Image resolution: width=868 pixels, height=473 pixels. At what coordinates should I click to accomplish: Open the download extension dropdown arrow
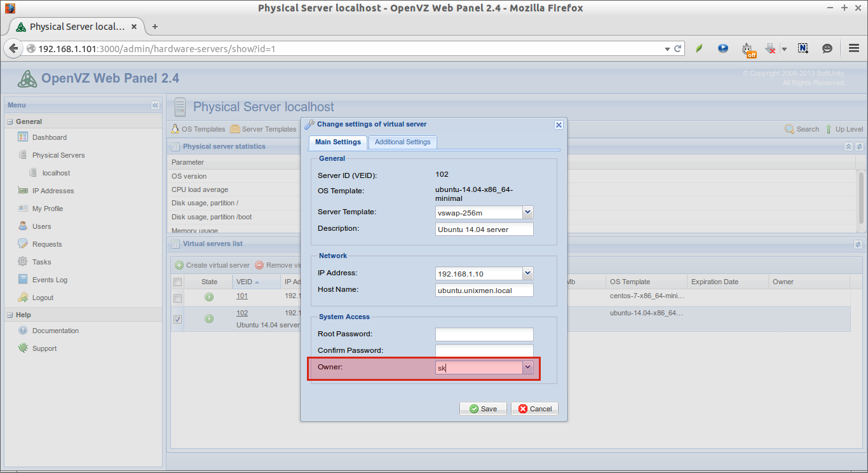[784, 48]
